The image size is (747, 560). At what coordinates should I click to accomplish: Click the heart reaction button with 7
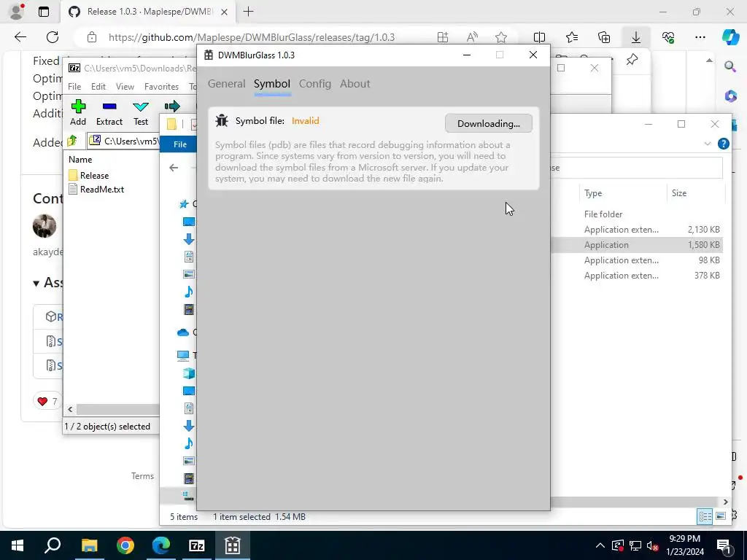click(47, 401)
